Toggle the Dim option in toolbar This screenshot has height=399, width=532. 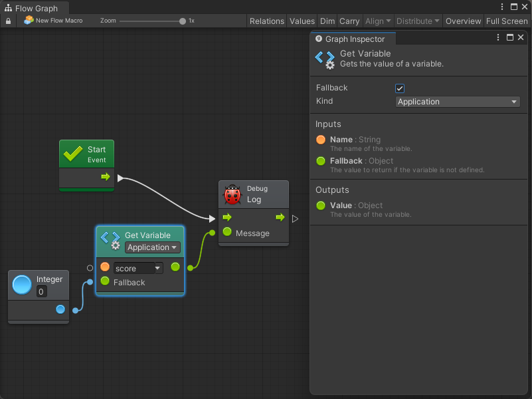pyautogui.click(x=327, y=21)
